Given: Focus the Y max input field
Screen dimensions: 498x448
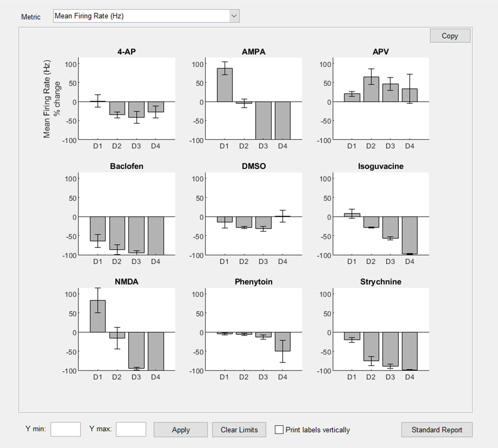Looking at the screenshot, I should click(x=131, y=429).
